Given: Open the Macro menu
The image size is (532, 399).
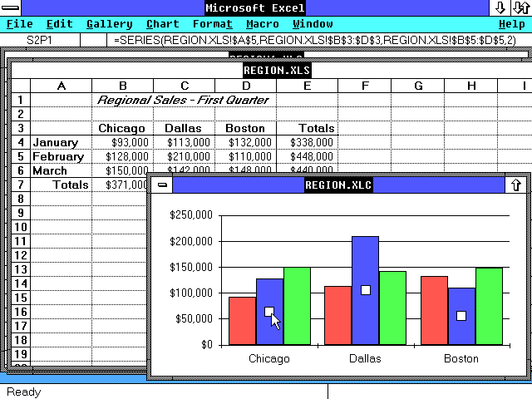Looking at the screenshot, I should (x=263, y=24).
